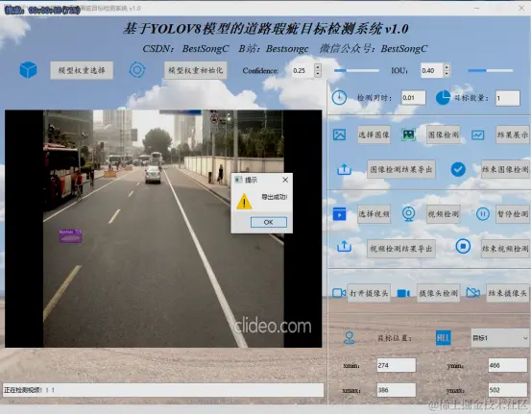This screenshot has width=532, height=415.
Task: Click the 视频检测 button
Action: 443,214
